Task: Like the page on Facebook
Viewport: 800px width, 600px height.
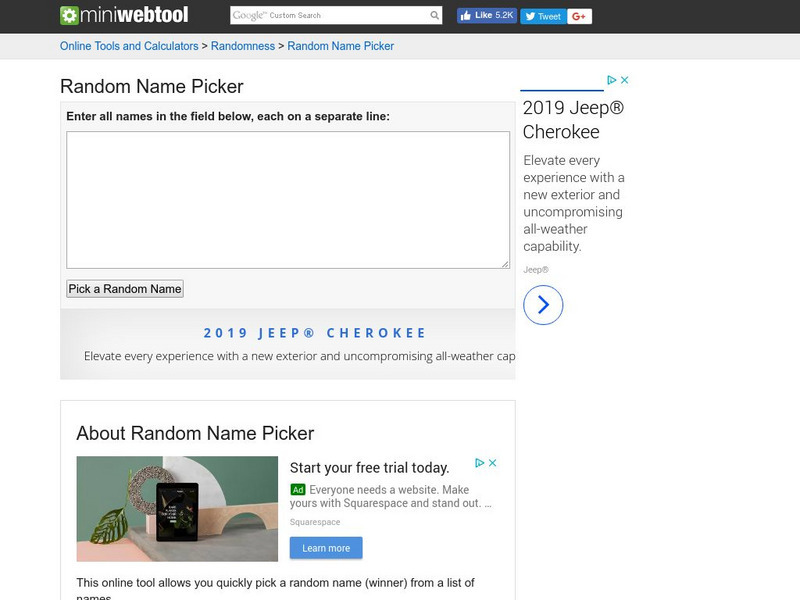Action: pyautogui.click(x=487, y=15)
